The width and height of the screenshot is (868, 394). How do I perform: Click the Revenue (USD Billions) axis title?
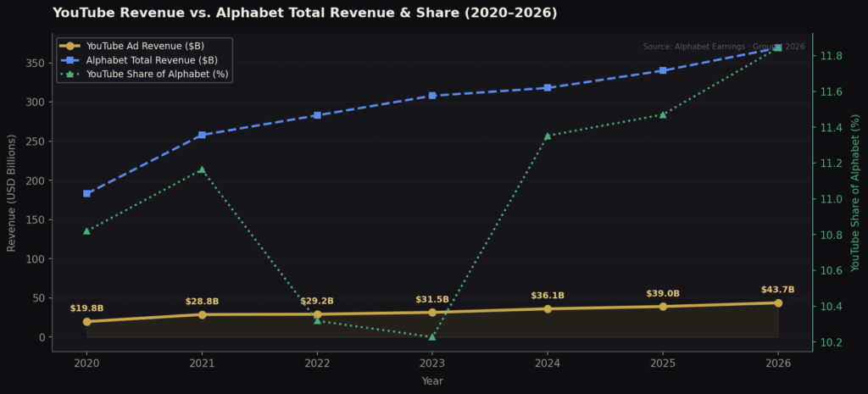[11, 192]
